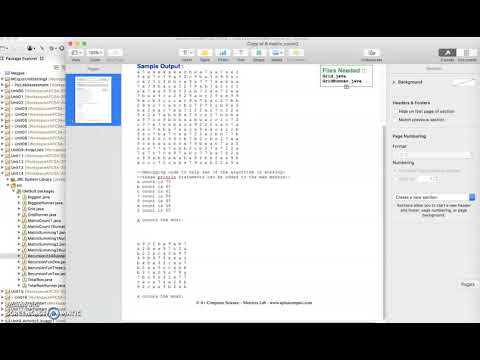Open the Document inspector icon
Viewport: 480px width, 360px height.
tap(467, 53)
